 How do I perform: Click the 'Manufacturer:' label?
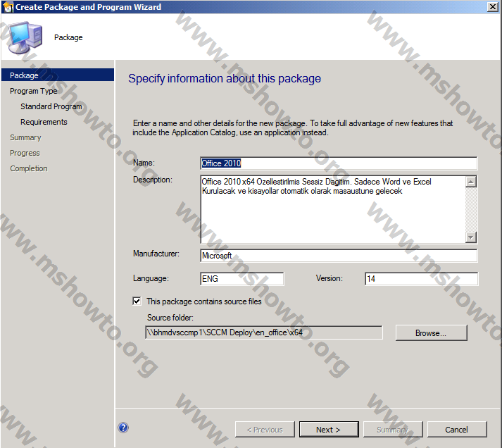point(156,254)
